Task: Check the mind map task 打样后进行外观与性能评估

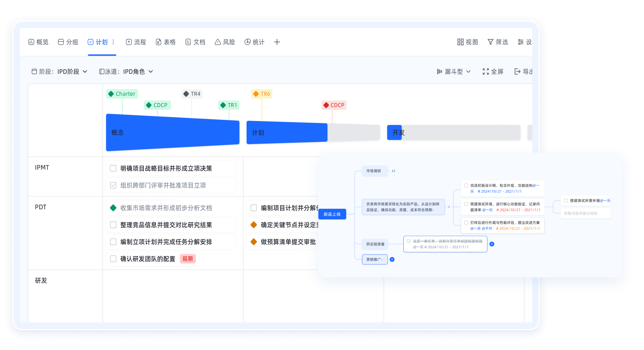Action: [x=466, y=223]
